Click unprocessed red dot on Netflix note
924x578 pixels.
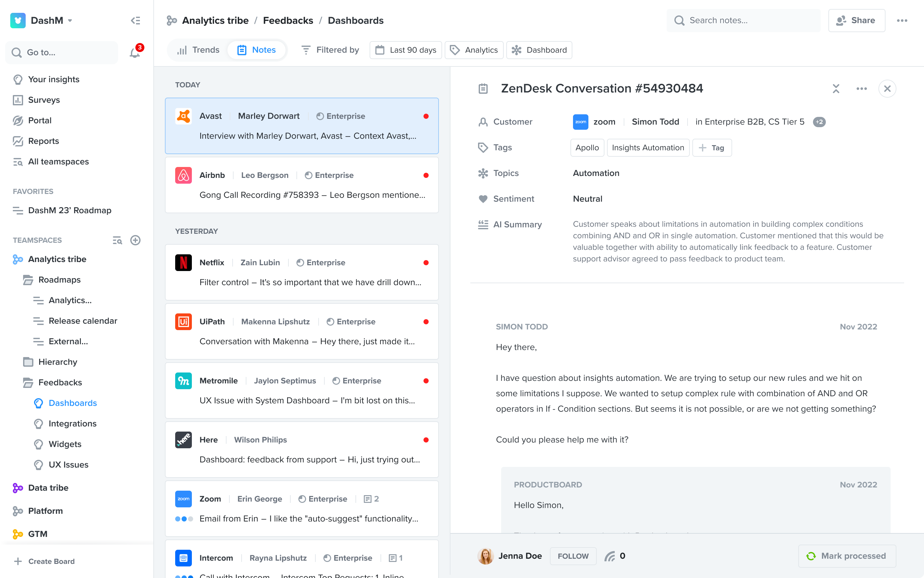[426, 263]
